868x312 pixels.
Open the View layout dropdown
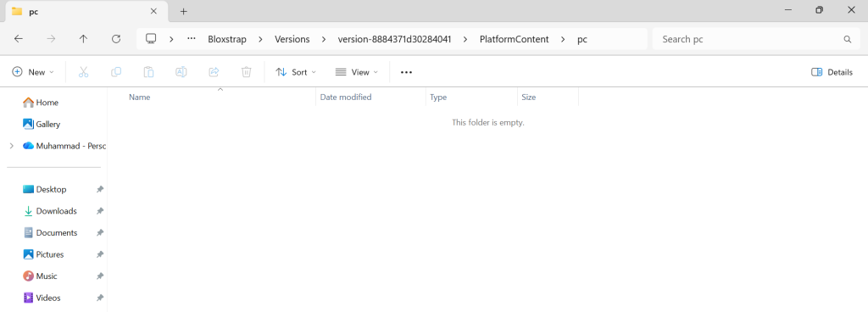click(357, 72)
